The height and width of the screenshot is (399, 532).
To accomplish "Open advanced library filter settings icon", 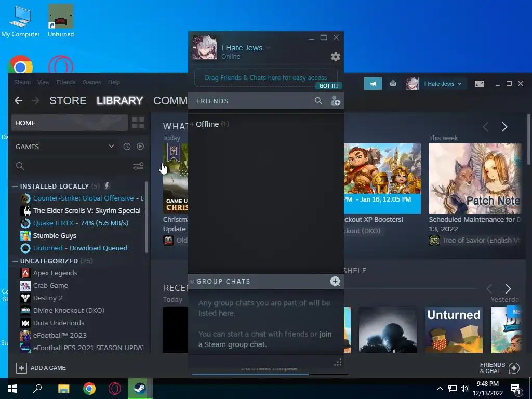I will tap(138, 166).
